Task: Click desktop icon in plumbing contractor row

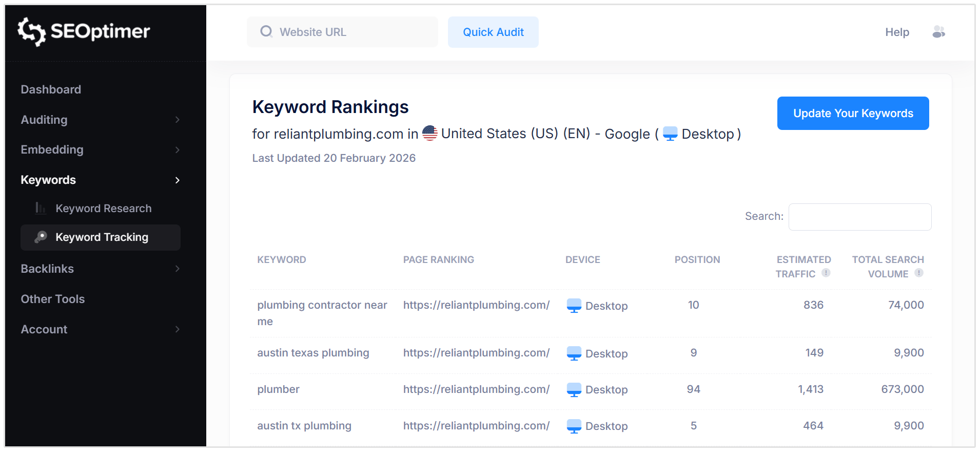Action: click(574, 306)
